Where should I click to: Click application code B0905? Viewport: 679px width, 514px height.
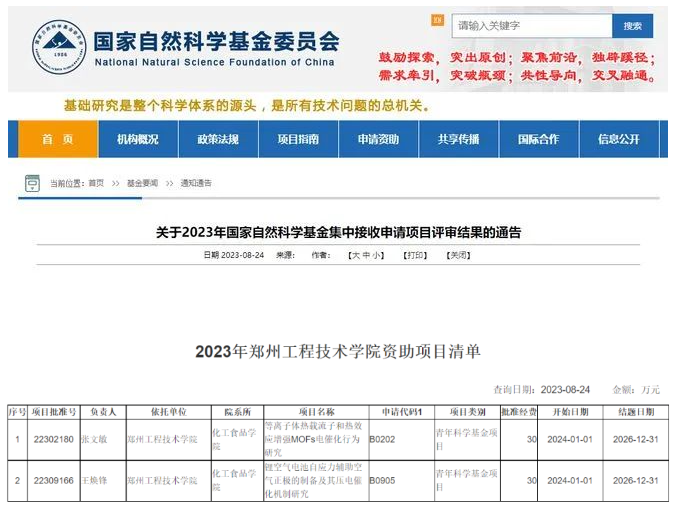(382, 481)
